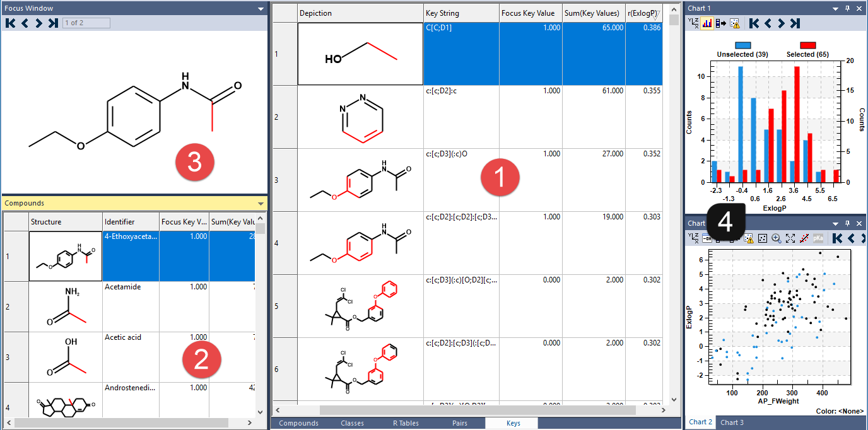
Task: Switch to Chart 3 tab
Action: [732, 422]
